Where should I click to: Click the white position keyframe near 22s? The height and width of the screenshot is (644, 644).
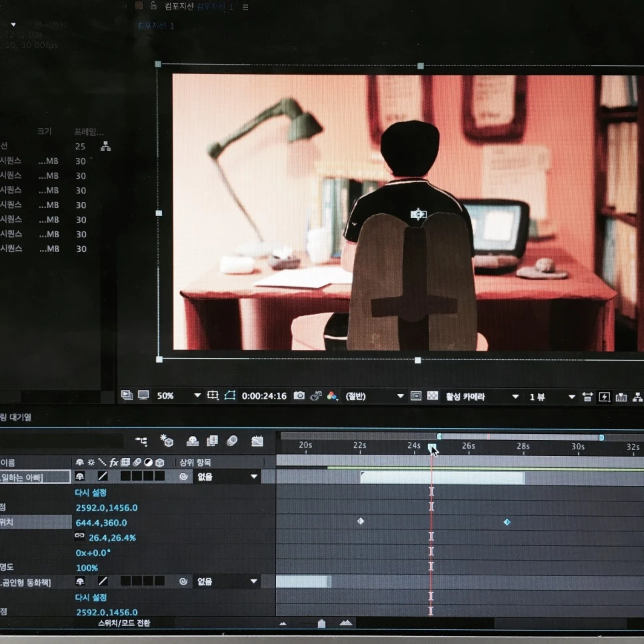pos(361,521)
